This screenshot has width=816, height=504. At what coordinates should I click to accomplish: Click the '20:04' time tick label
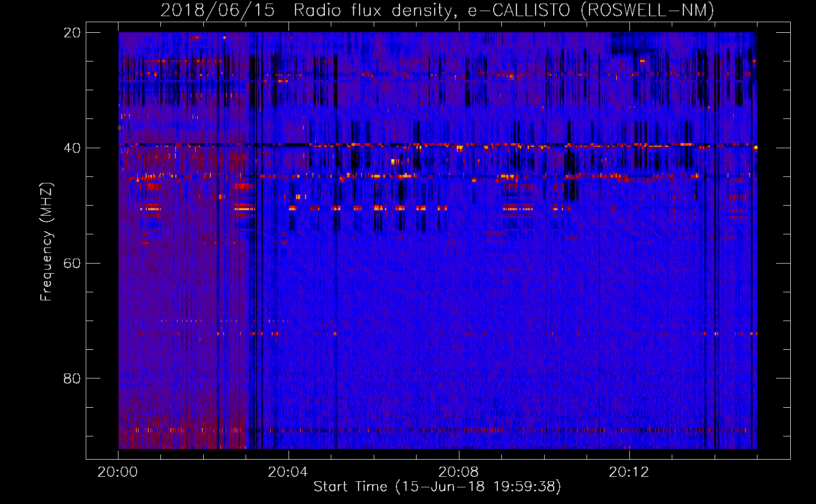[288, 472]
